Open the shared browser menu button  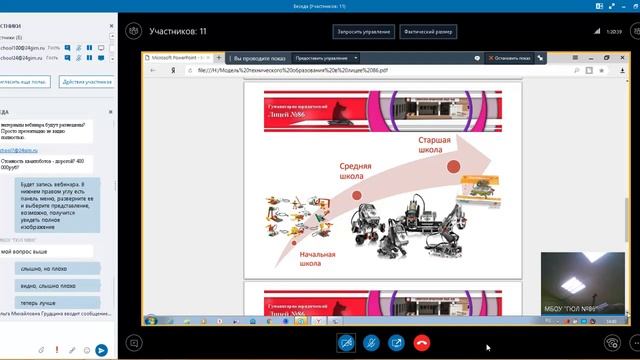pyautogui.click(x=575, y=58)
